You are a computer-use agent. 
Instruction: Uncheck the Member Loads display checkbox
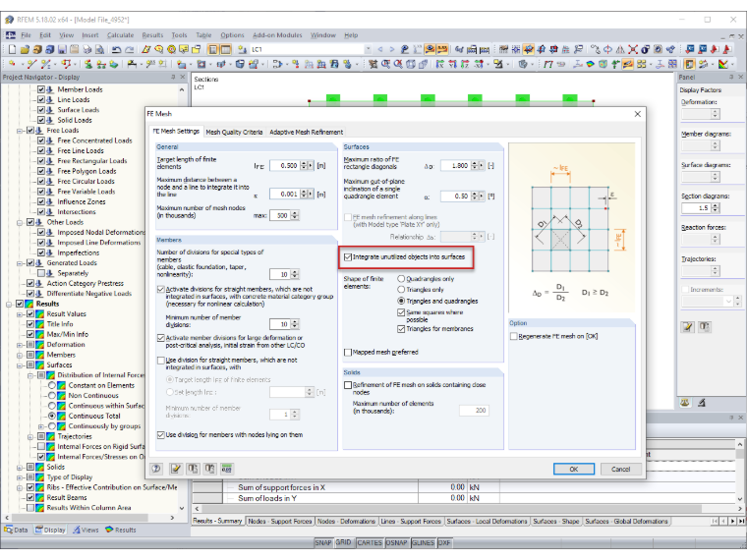click(41, 89)
